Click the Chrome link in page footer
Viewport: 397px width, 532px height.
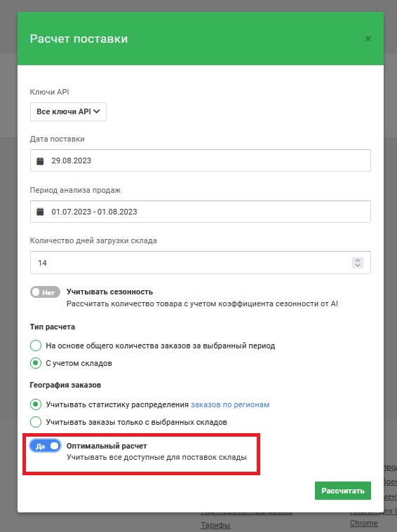[x=364, y=523]
